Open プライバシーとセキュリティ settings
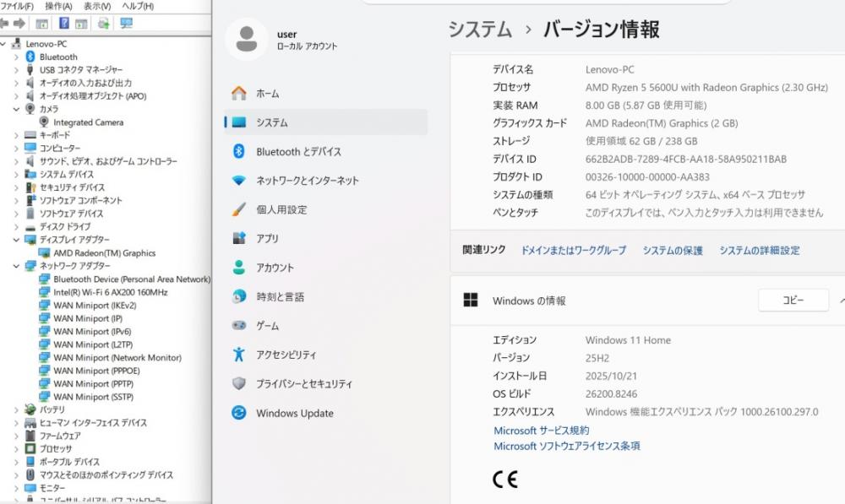The height and width of the screenshot is (504, 845). coord(325,384)
